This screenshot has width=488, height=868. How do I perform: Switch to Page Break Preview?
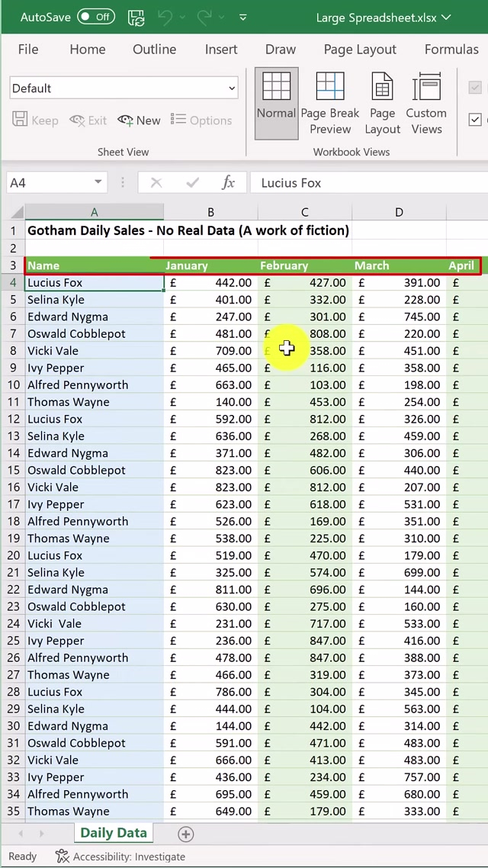pyautogui.click(x=329, y=103)
